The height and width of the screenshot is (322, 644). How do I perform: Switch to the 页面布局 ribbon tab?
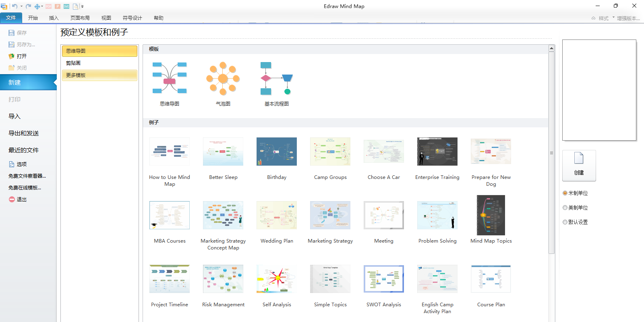click(x=80, y=18)
